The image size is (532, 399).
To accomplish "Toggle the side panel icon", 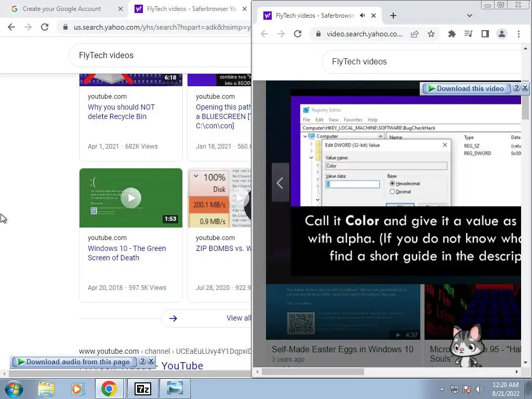I will [x=485, y=34].
